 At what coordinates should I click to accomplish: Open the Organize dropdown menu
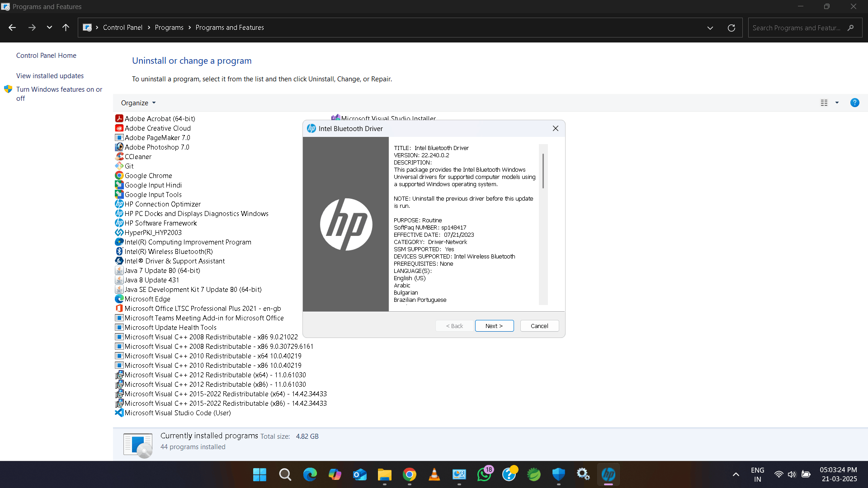click(x=138, y=103)
